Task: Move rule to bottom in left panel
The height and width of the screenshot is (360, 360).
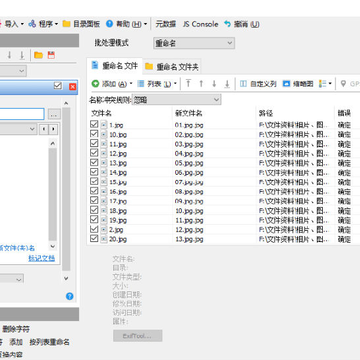Action: point(22,55)
